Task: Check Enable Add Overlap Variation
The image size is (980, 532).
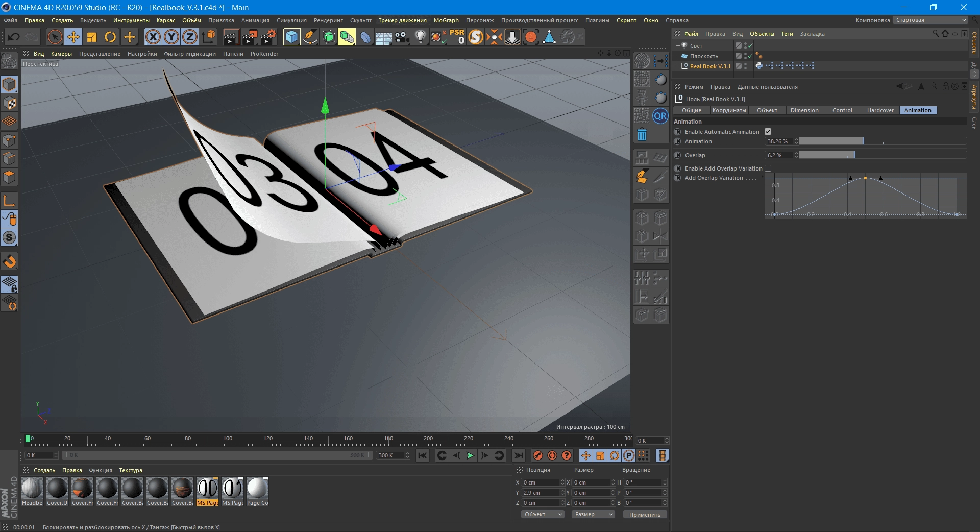Action: tap(768, 168)
